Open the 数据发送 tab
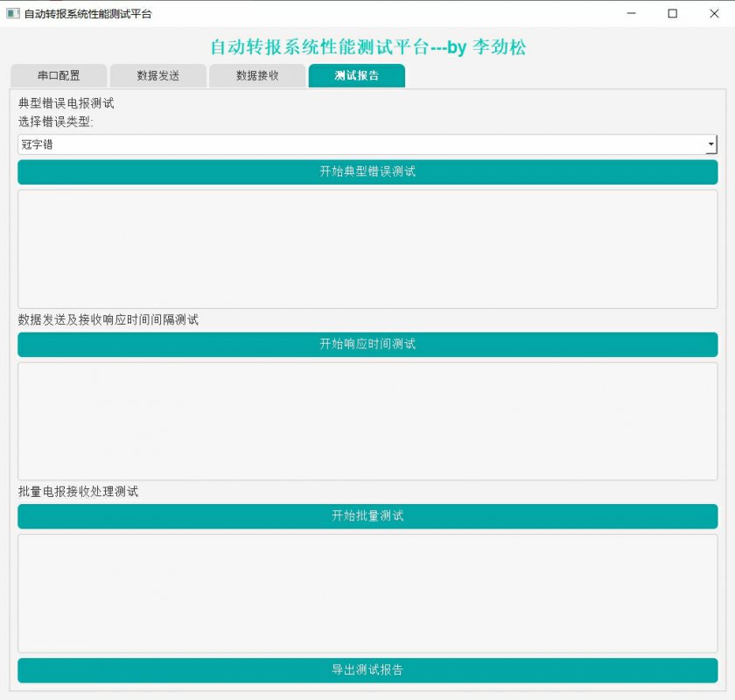 click(x=157, y=75)
